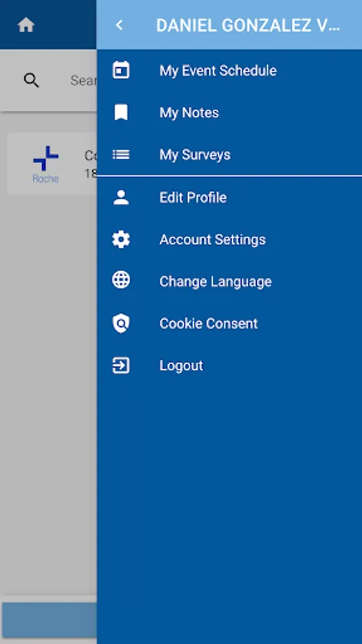Open Cookie Consent
This screenshot has height=644, width=362.
point(230,323)
